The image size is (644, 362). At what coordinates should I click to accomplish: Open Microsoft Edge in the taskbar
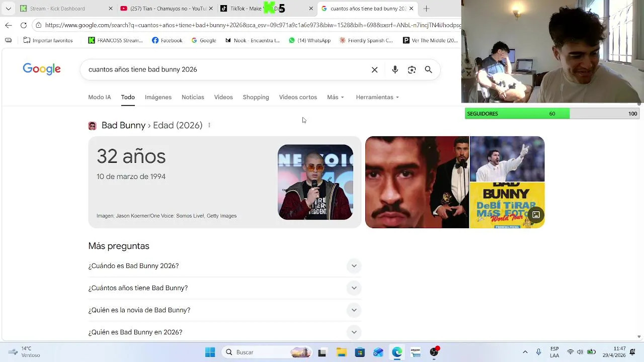[x=397, y=352]
